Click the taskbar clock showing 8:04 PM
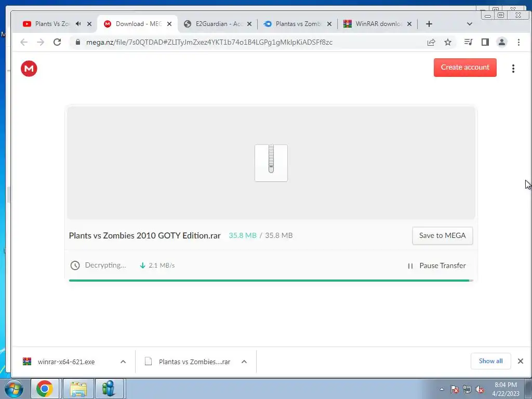 click(506, 389)
